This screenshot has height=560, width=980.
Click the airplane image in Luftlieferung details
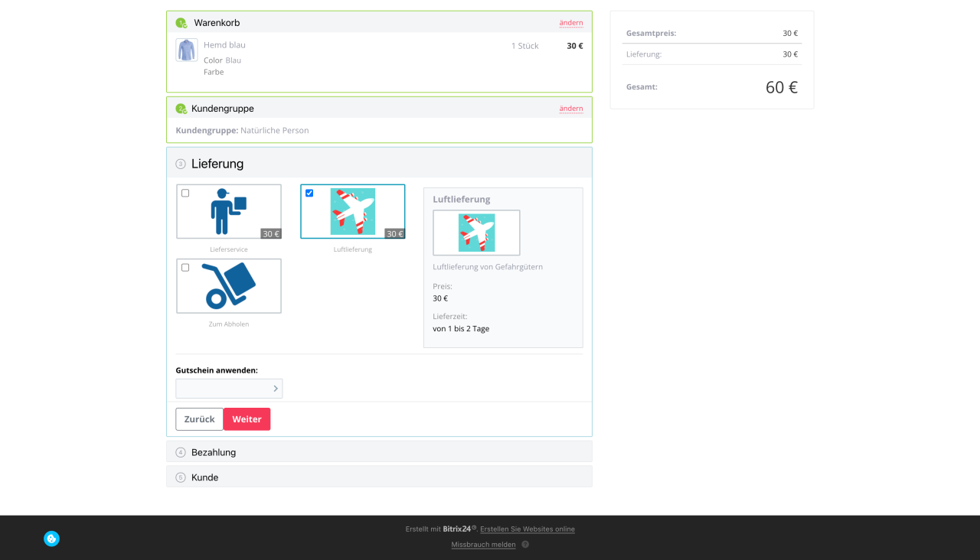click(476, 233)
